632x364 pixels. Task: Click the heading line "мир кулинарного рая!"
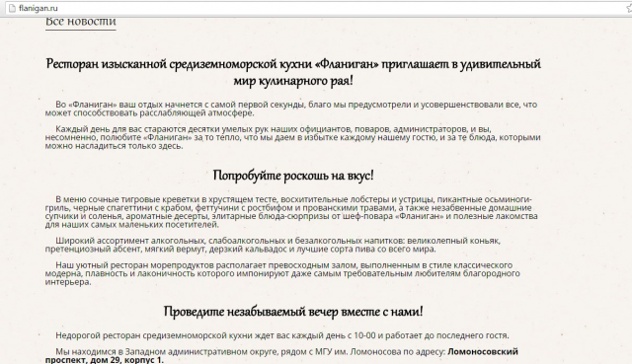click(293, 81)
